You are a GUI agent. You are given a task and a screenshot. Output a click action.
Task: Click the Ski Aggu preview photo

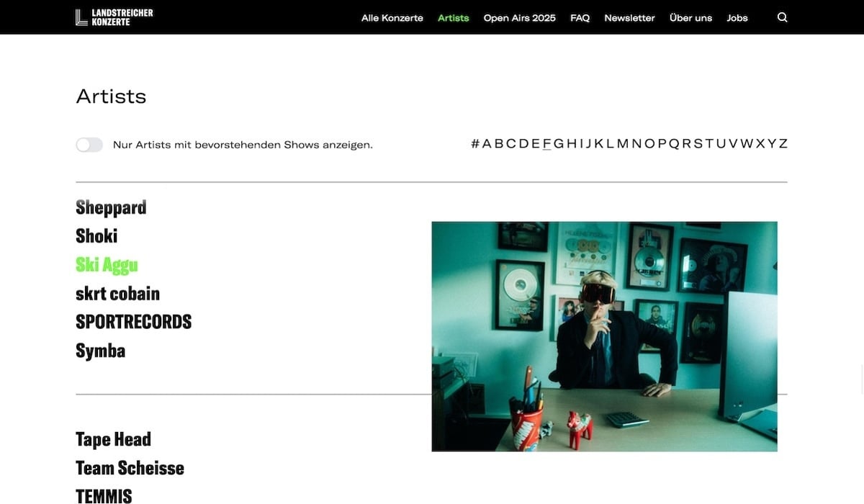pyautogui.click(x=604, y=336)
